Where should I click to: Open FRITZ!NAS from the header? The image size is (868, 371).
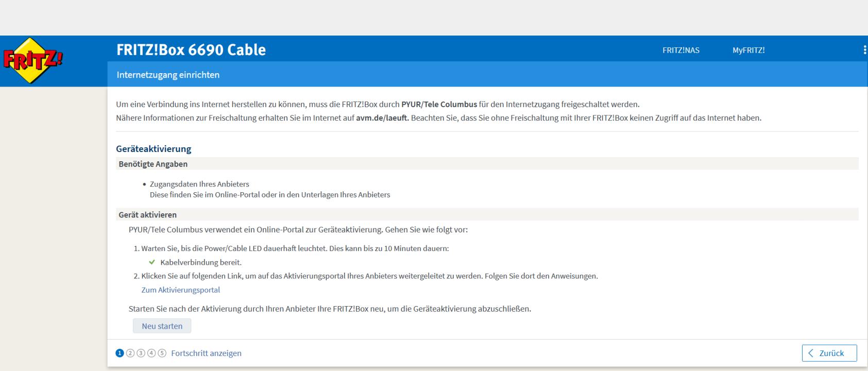pyautogui.click(x=680, y=50)
